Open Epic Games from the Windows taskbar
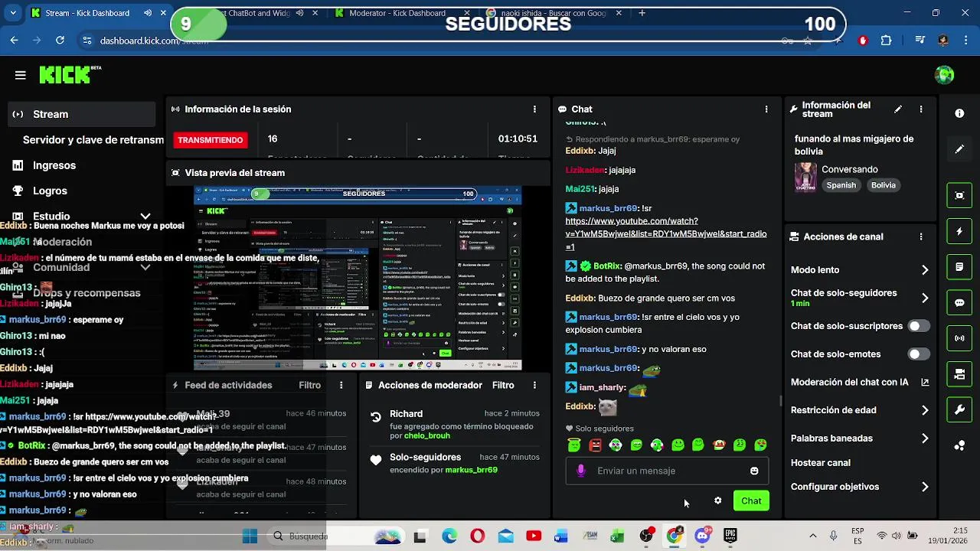This screenshot has height=551, width=980. click(x=730, y=536)
